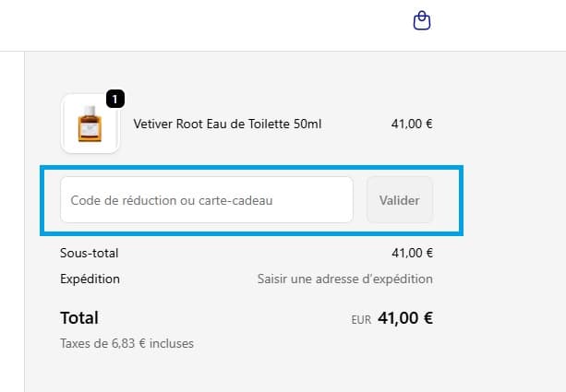Click the EUR currency code
The width and height of the screenshot is (566, 392).
361,320
